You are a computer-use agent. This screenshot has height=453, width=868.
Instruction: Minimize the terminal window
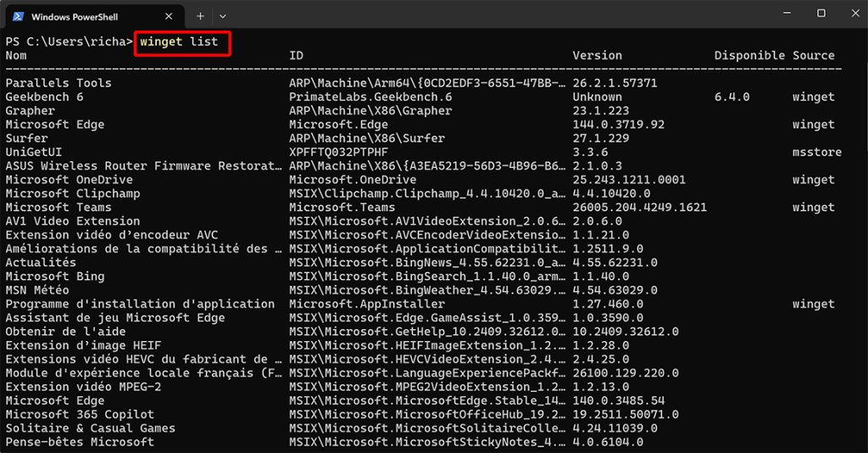[x=782, y=14]
